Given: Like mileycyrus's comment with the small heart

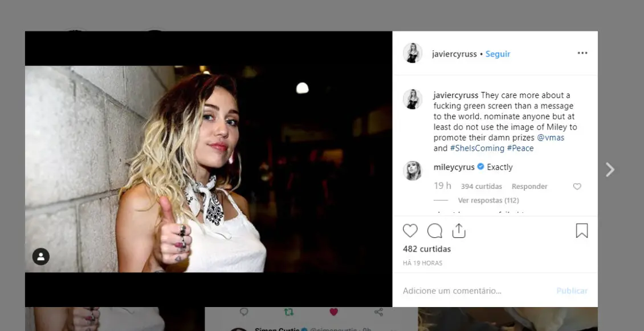Looking at the screenshot, I should pyautogui.click(x=577, y=187).
